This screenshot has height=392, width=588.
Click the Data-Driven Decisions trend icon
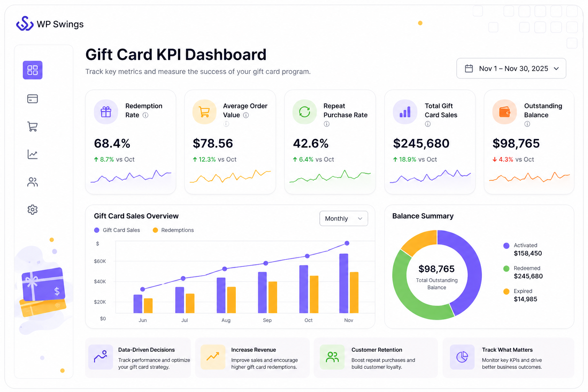click(x=101, y=357)
